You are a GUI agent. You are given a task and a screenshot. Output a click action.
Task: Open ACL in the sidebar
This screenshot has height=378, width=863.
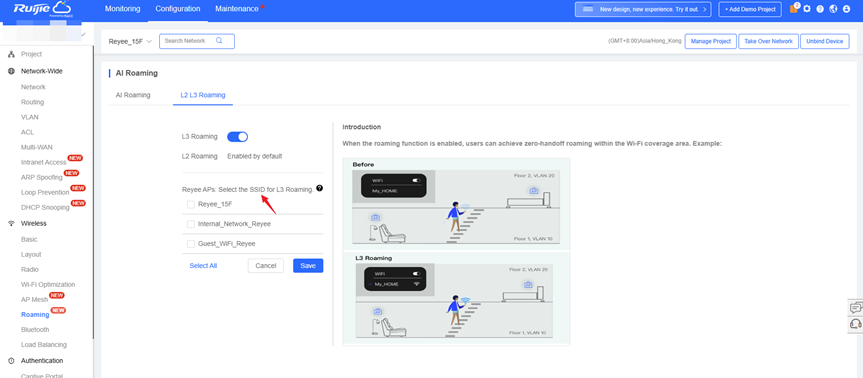(x=28, y=132)
